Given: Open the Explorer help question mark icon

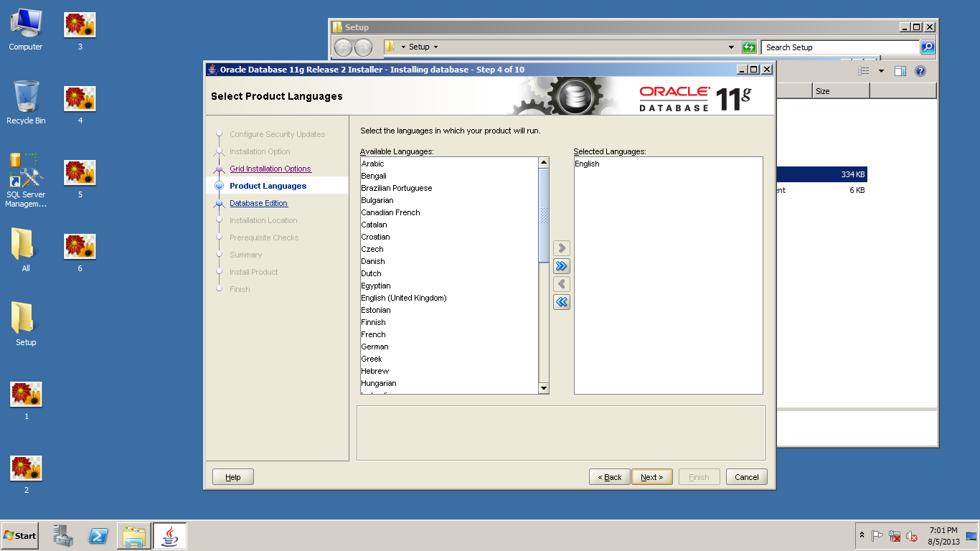Looking at the screenshot, I should pyautogui.click(x=920, y=71).
